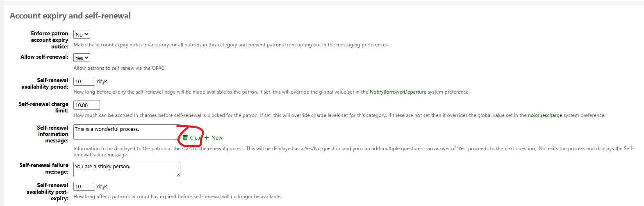Viewport: 644px width, 206px height.
Task: Open the Allow self-renewal dropdown
Action: click(82, 58)
